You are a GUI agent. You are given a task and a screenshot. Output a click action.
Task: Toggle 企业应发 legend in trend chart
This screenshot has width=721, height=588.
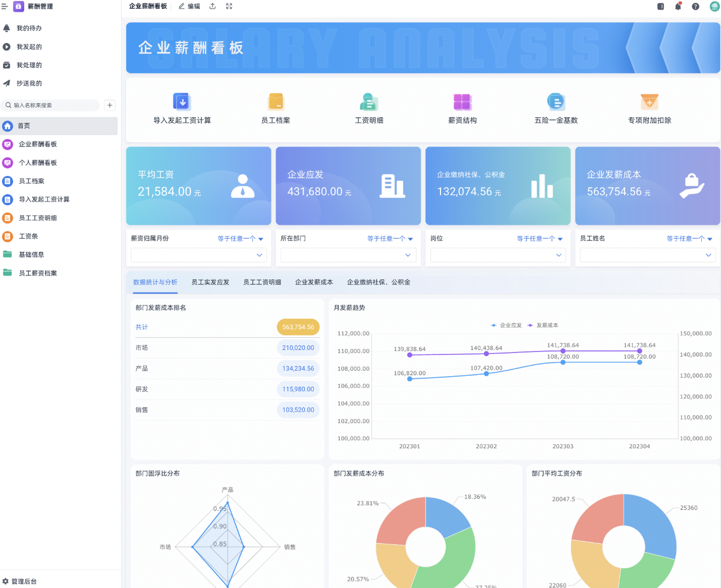[x=506, y=326]
